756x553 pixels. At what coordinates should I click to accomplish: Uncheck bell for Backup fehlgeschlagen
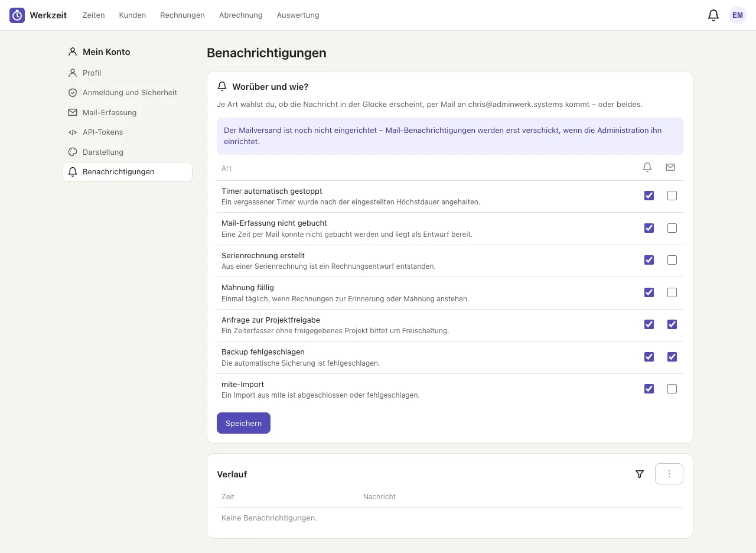pos(649,357)
